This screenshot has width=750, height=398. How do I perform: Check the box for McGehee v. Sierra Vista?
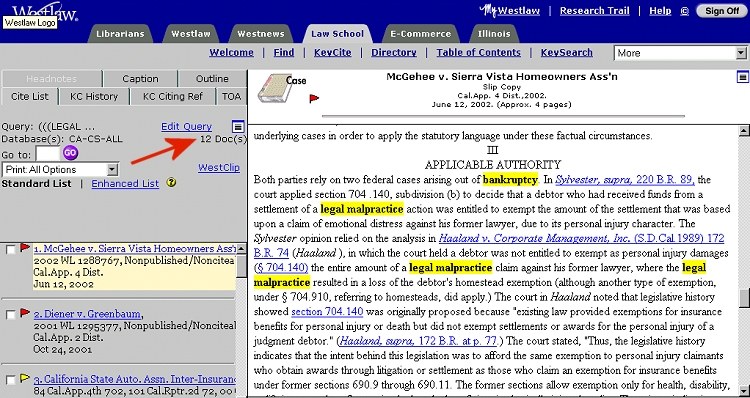tap(11, 250)
